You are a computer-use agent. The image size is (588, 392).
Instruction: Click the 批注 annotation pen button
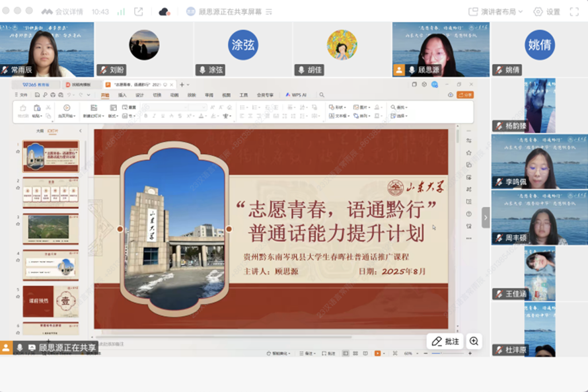(445, 341)
